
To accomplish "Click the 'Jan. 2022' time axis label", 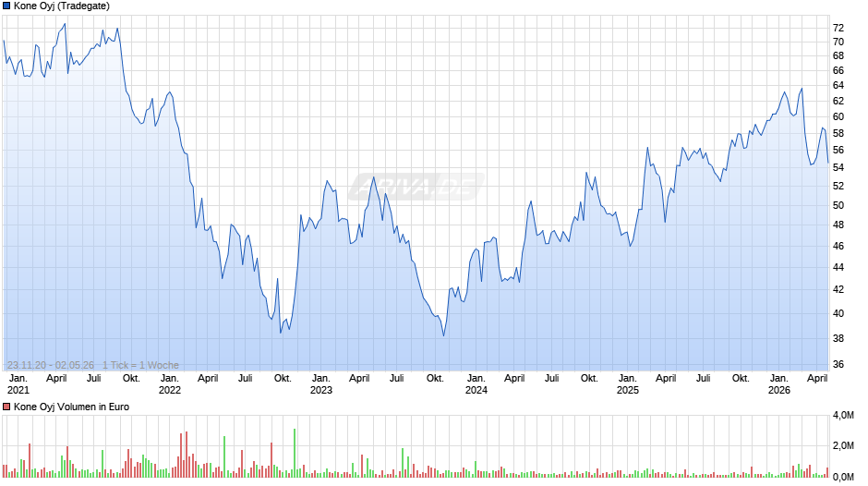I will click(169, 384).
